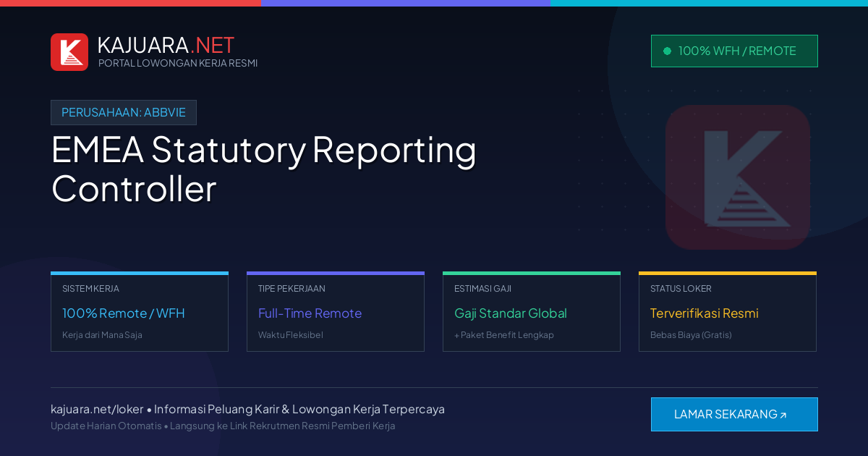Click the LAMAR SEKARANG button
868x456 pixels.
click(x=734, y=414)
